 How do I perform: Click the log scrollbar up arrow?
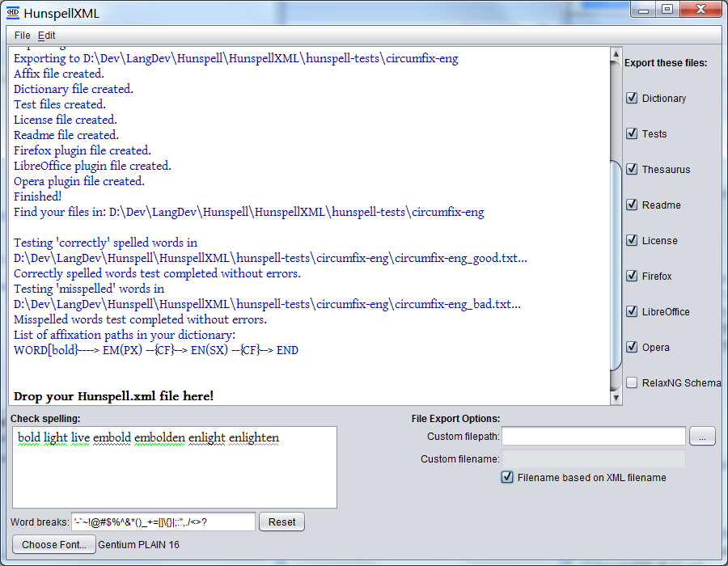616,54
